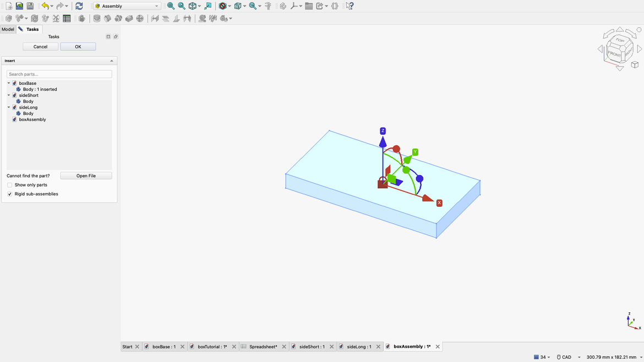This screenshot has width=644, height=362.
Task: Click the Bill of Materials table icon
Action: [x=67, y=19]
